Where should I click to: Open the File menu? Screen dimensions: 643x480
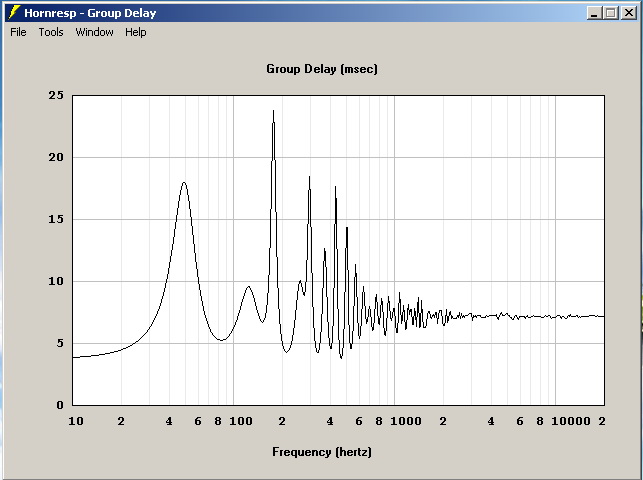pyautogui.click(x=18, y=32)
